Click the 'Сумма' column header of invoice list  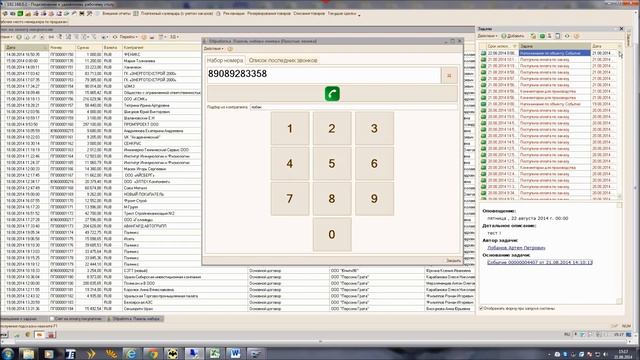(x=88, y=48)
